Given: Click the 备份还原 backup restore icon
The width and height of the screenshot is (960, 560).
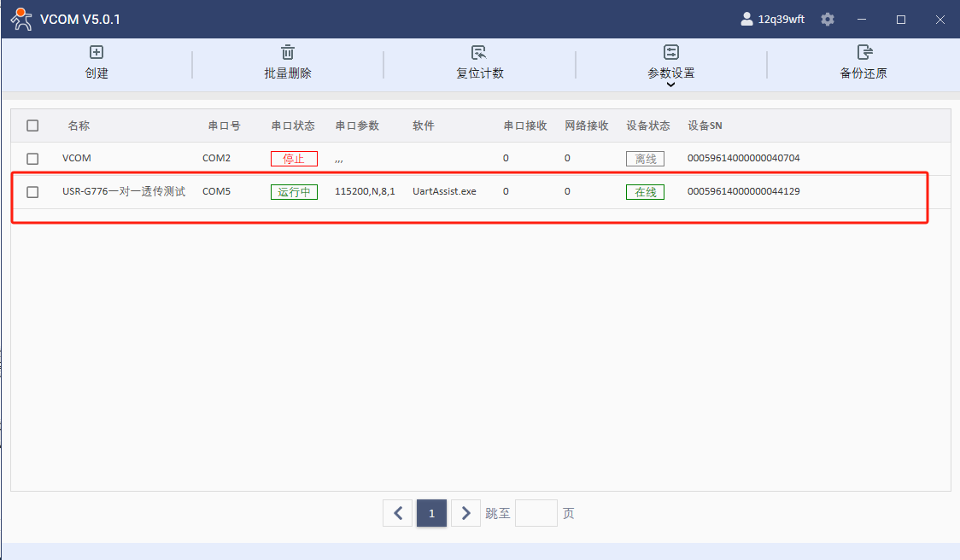Looking at the screenshot, I should [863, 53].
